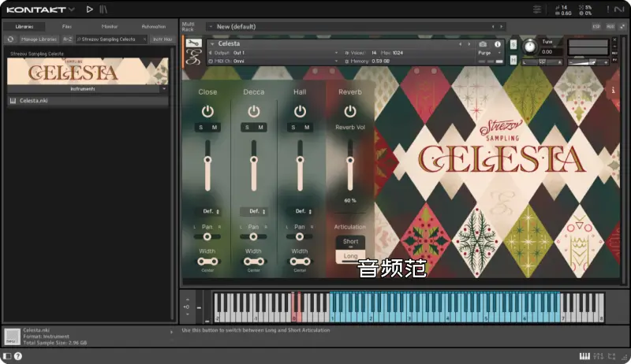
Task: Solo the Hall microphone channel
Action: (x=293, y=128)
